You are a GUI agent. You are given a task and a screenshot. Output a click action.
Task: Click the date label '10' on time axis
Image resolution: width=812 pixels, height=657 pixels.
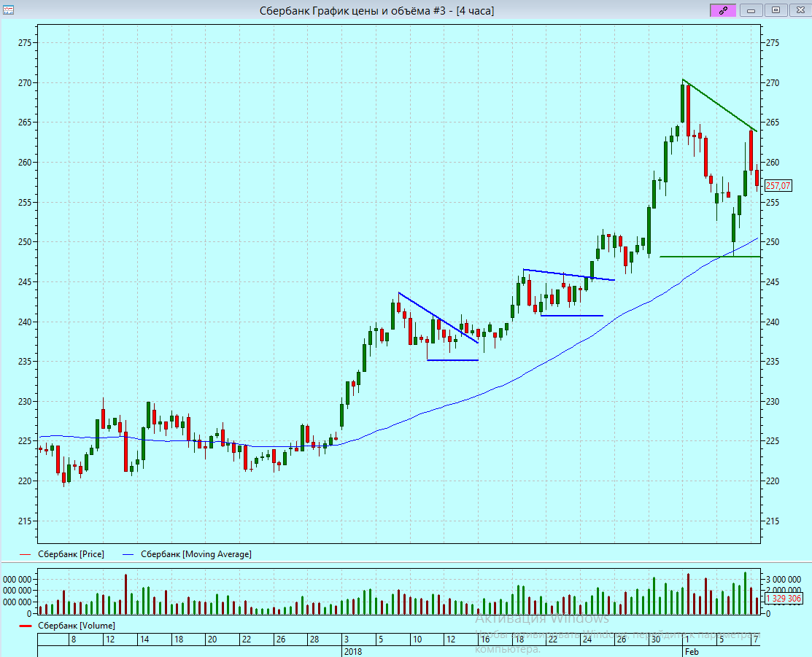[417, 639]
